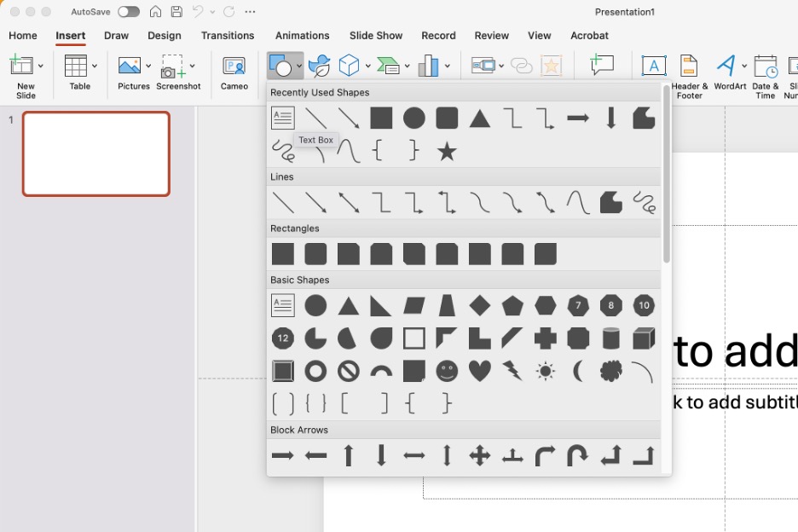Pick the sun shape
The width and height of the screenshot is (798, 532).
coord(546,371)
